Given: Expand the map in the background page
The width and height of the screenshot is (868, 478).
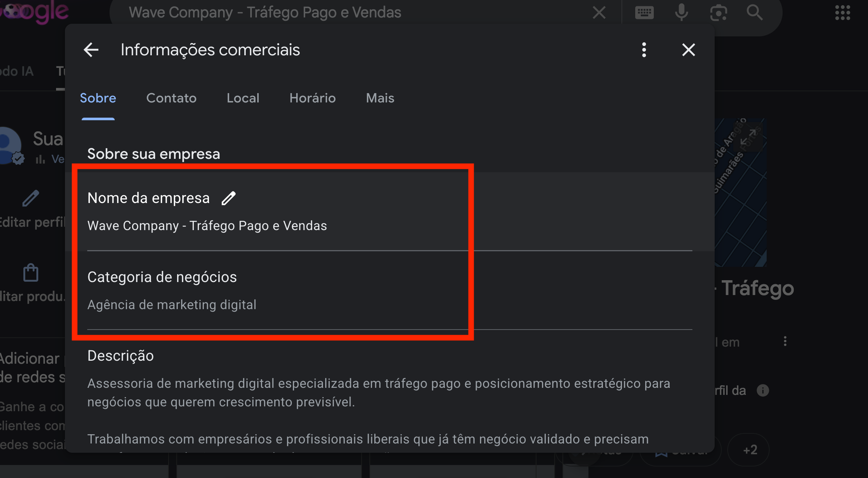Looking at the screenshot, I should coord(748,137).
